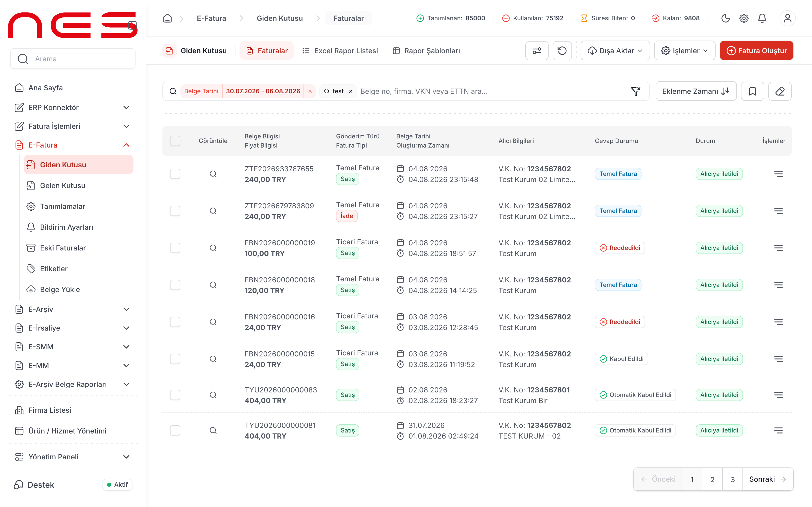Switch to Excel Rapor Listesi tab

point(340,51)
